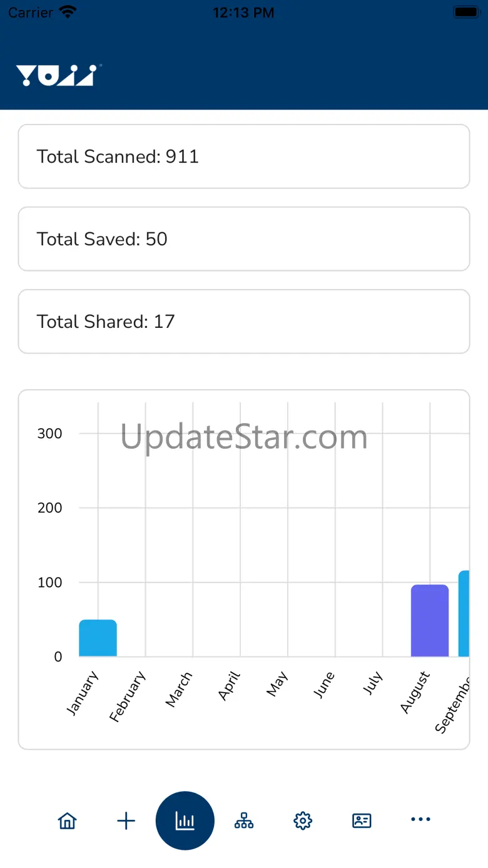This screenshot has width=488, height=868.
Task: Click the January blue bar
Action: (98, 638)
